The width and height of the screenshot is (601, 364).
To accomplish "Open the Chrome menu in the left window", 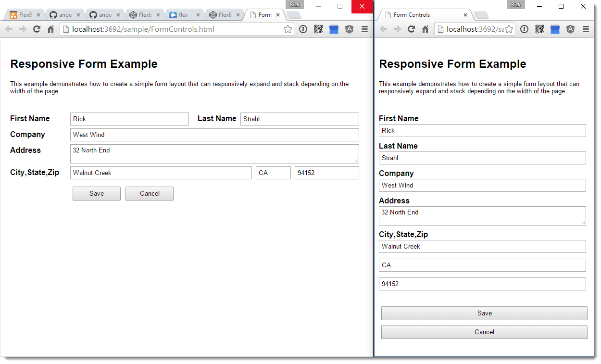I will (x=364, y=29).
